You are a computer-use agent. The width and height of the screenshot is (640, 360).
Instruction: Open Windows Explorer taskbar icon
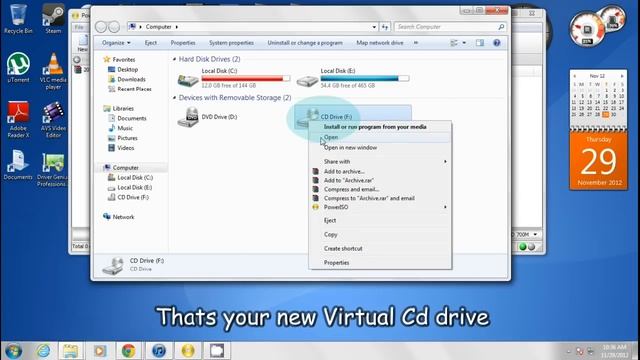(x=70, y=351)
